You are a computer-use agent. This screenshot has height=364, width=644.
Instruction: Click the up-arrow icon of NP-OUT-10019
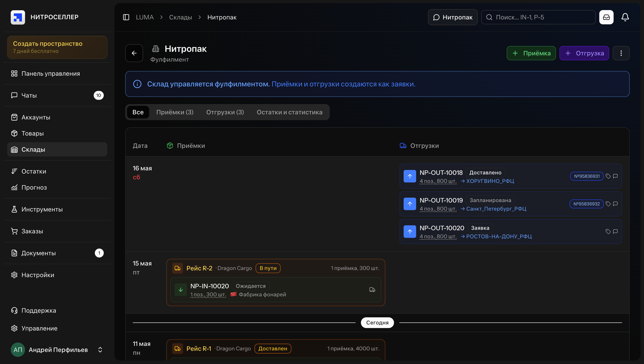tap(410, 204)
